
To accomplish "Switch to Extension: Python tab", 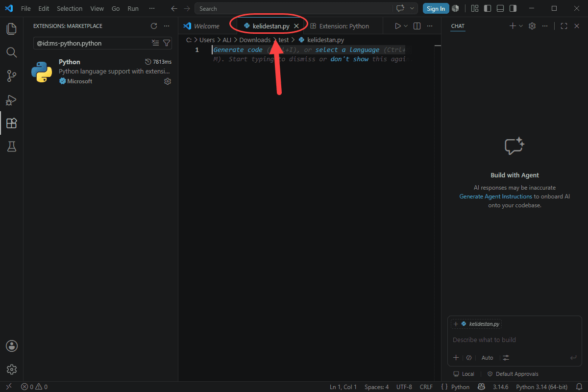I will (340, 26).
